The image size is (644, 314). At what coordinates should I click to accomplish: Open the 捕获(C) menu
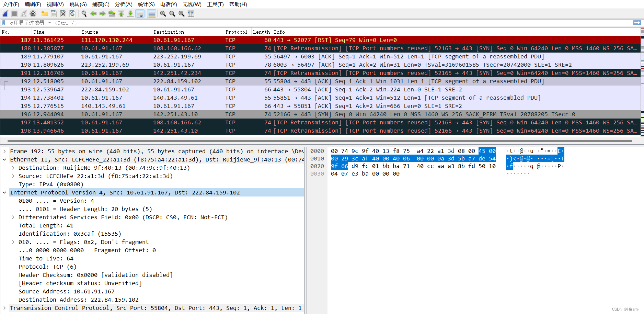pos(101,4)
